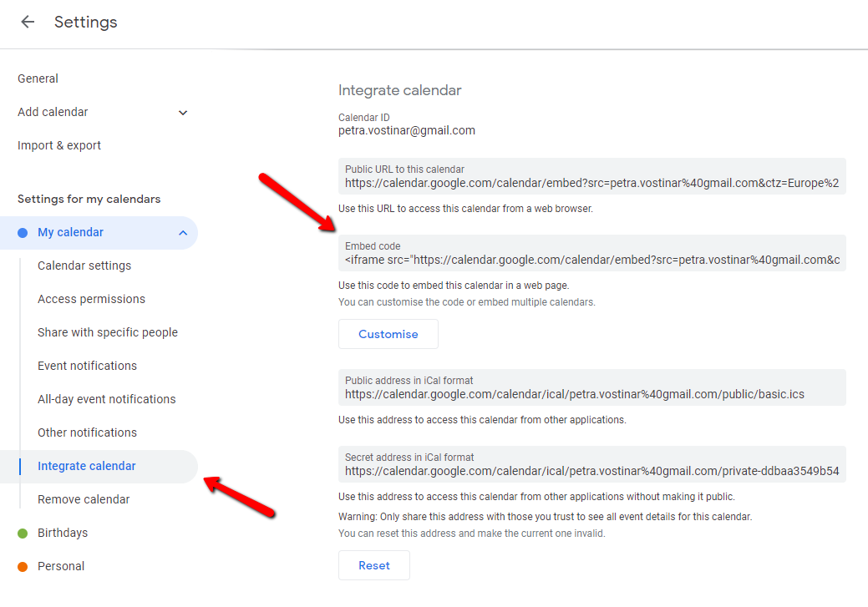Open All-day event notifications

[x=106, y=399]
